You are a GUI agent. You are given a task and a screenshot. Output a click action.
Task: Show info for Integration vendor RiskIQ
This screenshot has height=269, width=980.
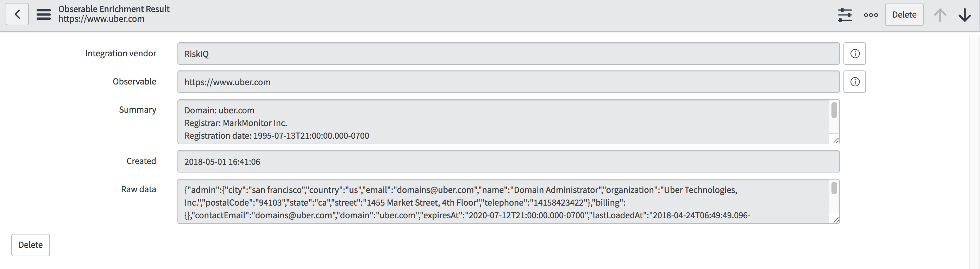pos(854,54)
